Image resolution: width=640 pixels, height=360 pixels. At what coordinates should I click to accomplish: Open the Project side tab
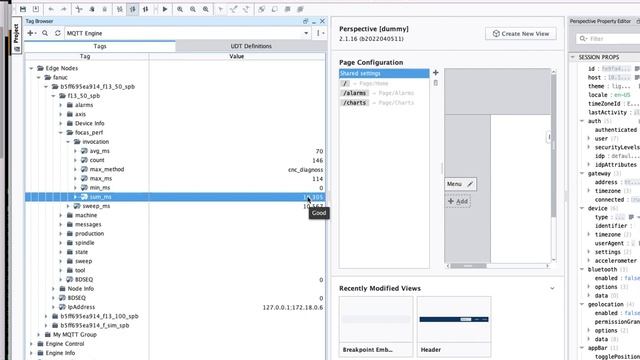16,35
